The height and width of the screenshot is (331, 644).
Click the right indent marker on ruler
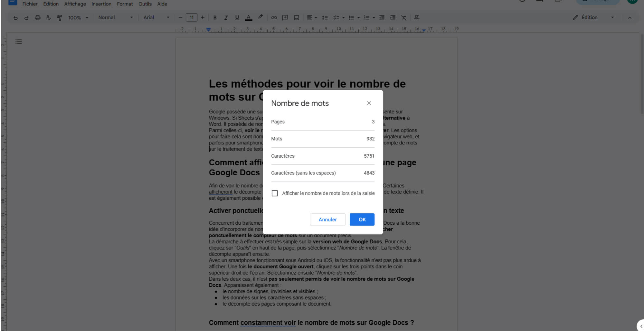(x=424, y=30)
